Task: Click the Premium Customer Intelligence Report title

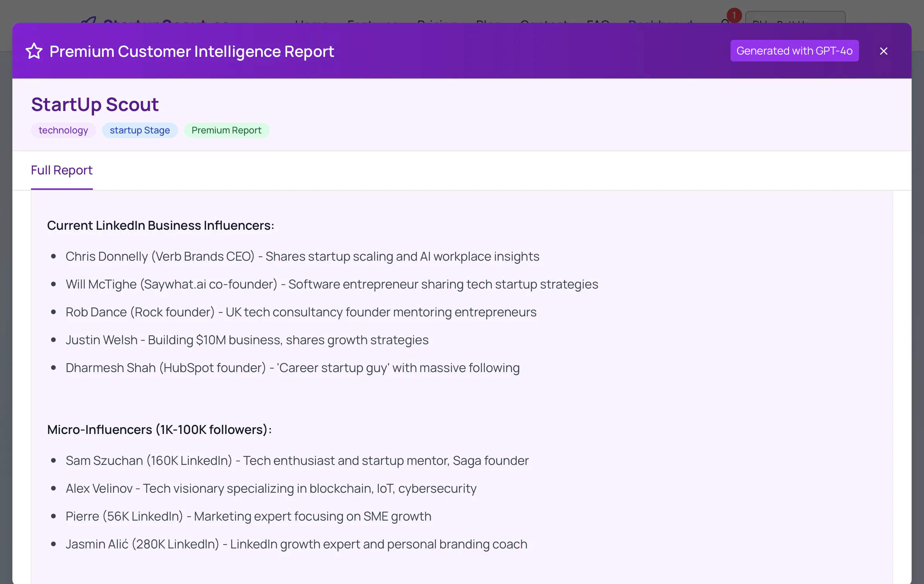Action: 192,51
